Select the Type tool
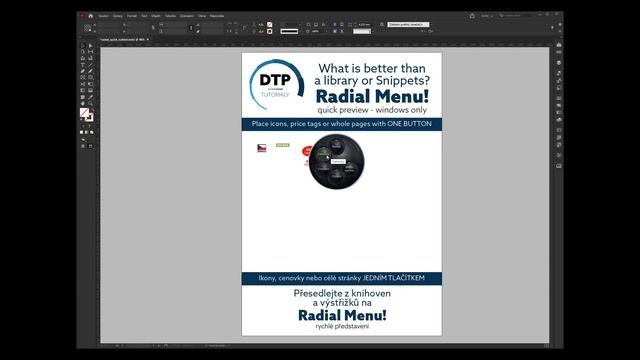640x360 pixels. (x=82, y=64)
